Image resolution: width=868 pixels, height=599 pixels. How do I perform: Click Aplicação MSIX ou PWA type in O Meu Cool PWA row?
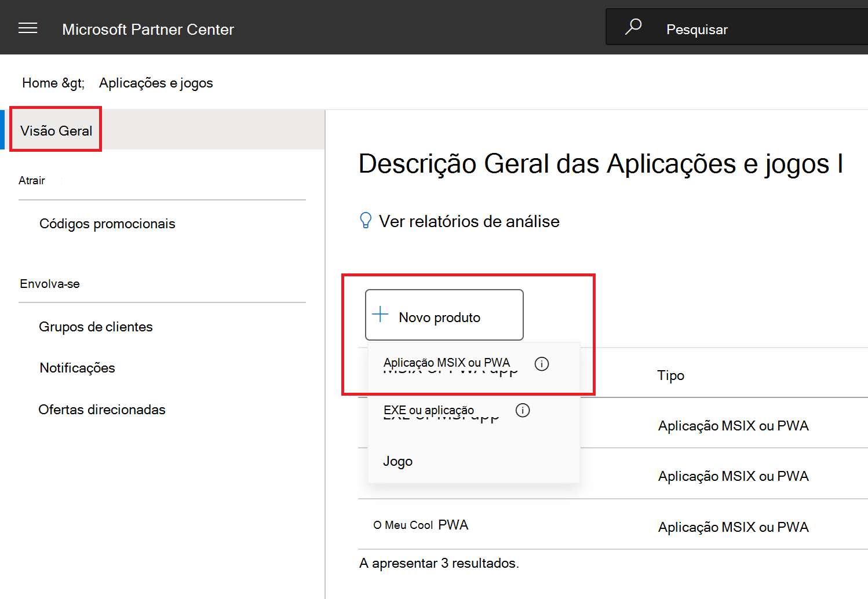734,527
